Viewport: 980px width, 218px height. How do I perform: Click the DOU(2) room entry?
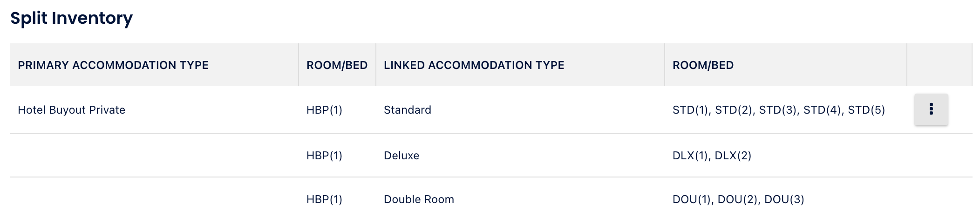click(738, 199)
